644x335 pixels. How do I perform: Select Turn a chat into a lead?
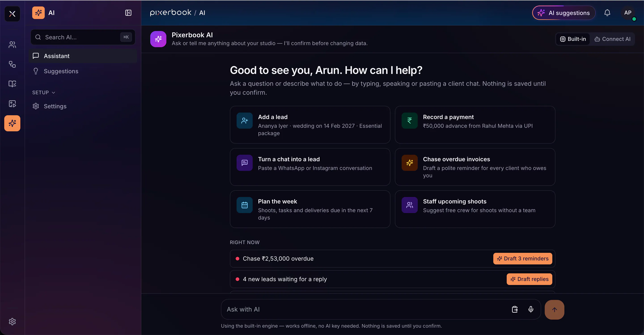(x=310, y=167)
